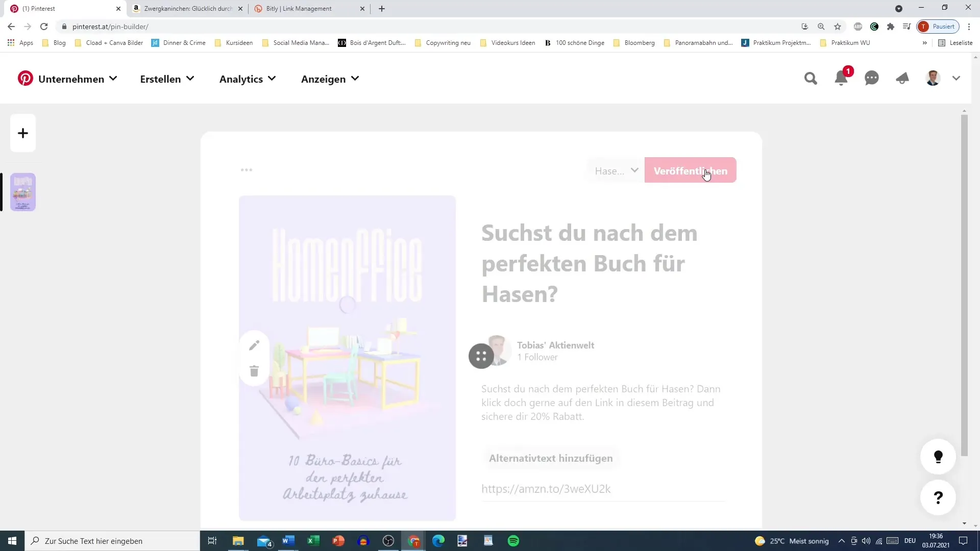Viewport: 980px width, 551px height.
Task: Open the Apps bookmarks shortcut
Action: click(20, 43)
